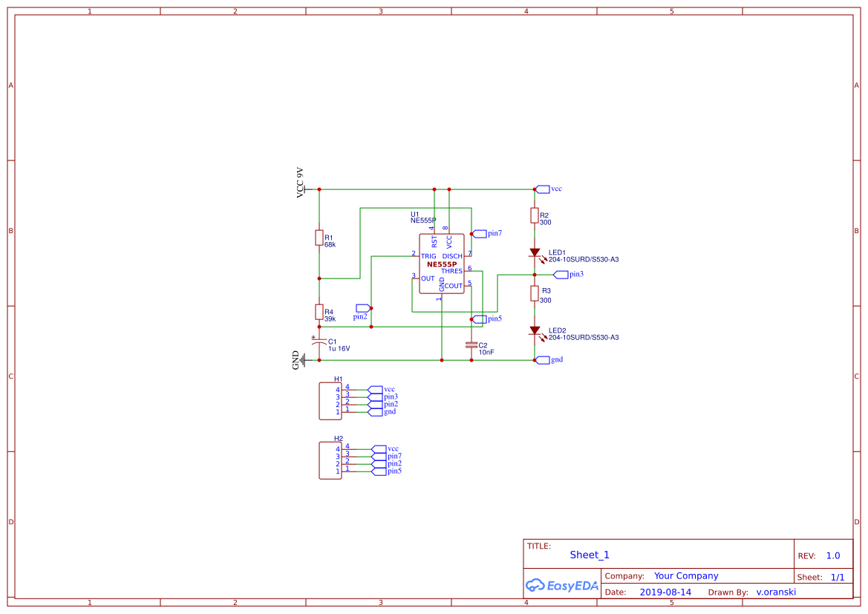Click the polarized capacitor C1 symbol
868x614 pixels.
pos(321,343)
